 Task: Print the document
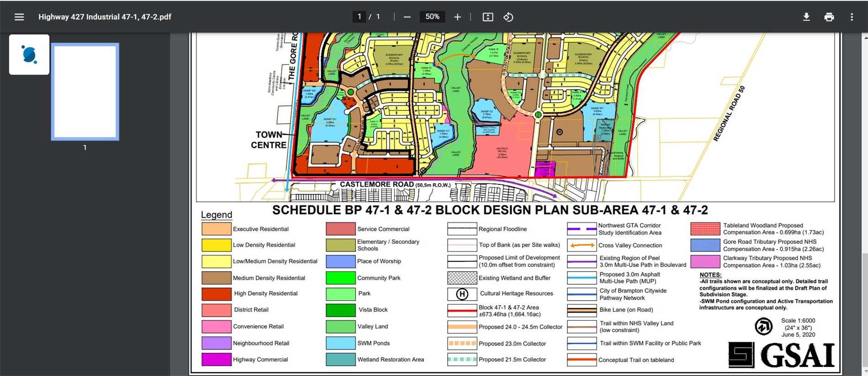(x=829, y=17)
